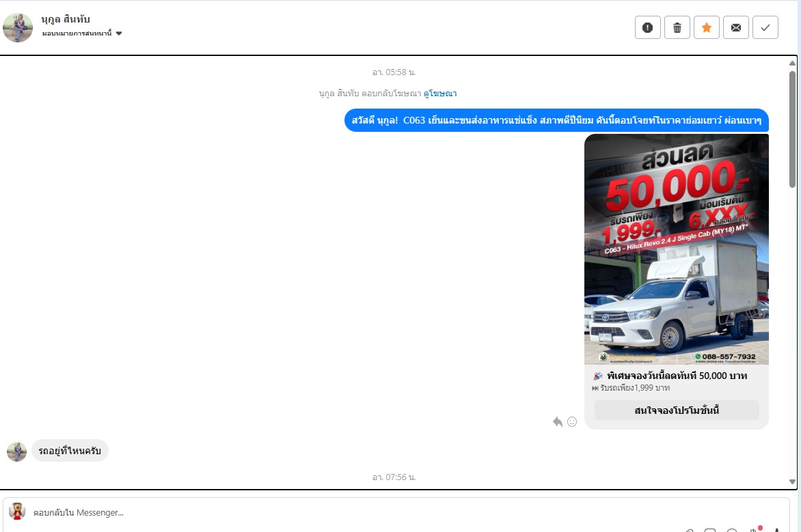The height and width of the screenshot is (532, 801).
Task: Click the chat scrollbar thumb
Action: coord(792,129)
